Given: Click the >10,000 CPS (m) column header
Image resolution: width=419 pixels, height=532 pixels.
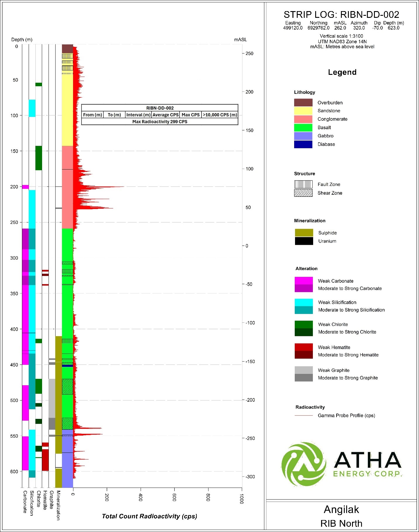Looking at the screenshot, I should pyautogui.click(x=220, y=115).
